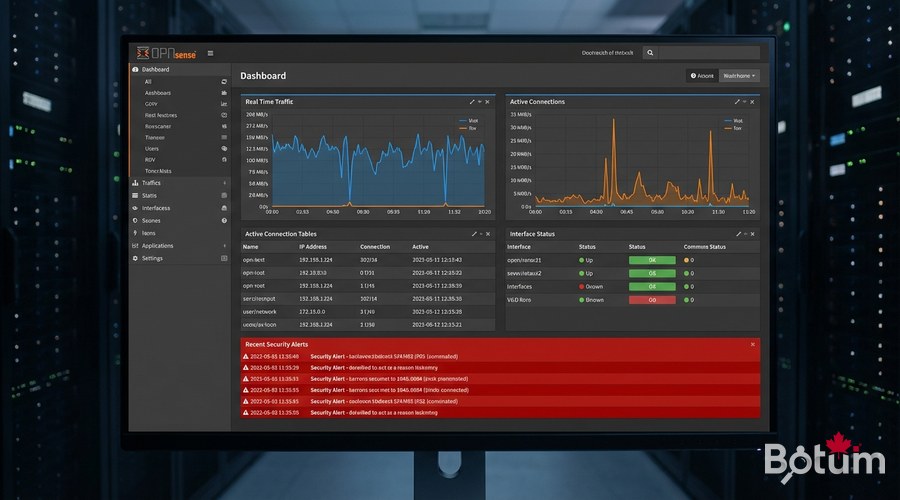This screenshot has width=900, height=500.
Task: Click the lock icon at right of Interfacess
Action: pos(224,208)
